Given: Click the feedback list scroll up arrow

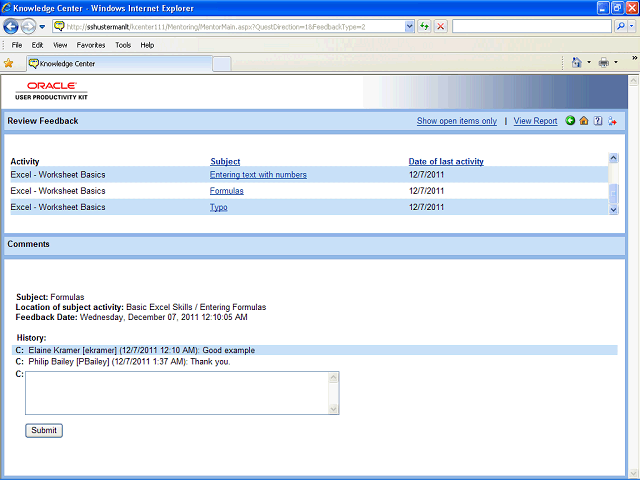Looking at the screenshot, I should tap(613, 158).
